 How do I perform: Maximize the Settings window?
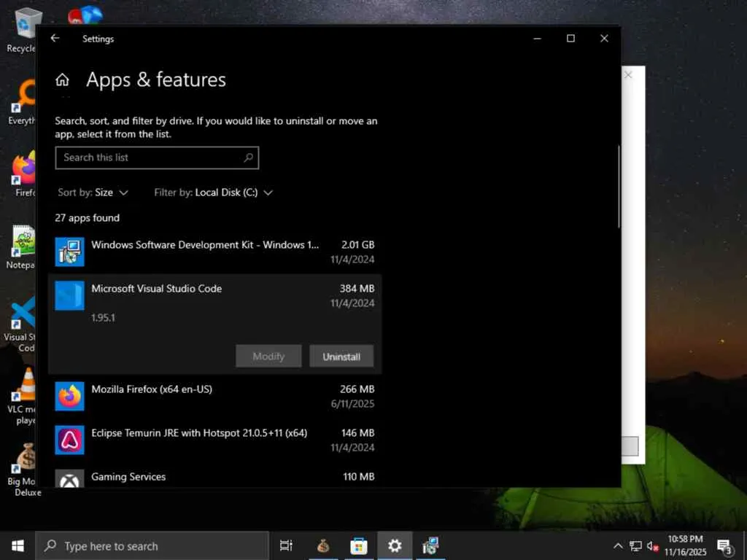(x=570, y=38)
